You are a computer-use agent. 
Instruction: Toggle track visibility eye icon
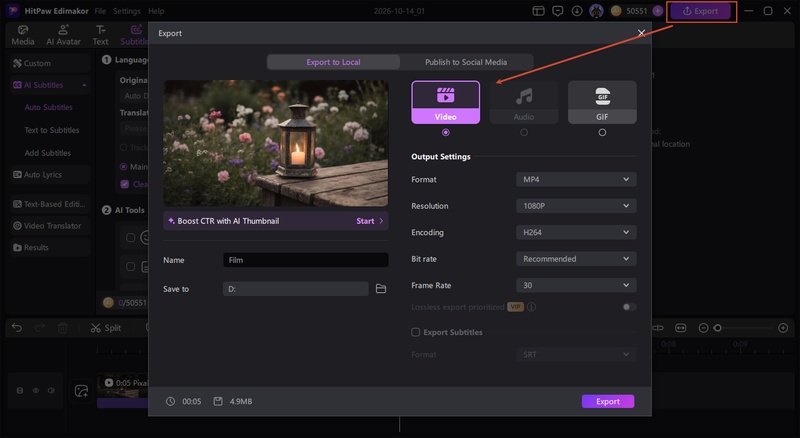[36, 391]
